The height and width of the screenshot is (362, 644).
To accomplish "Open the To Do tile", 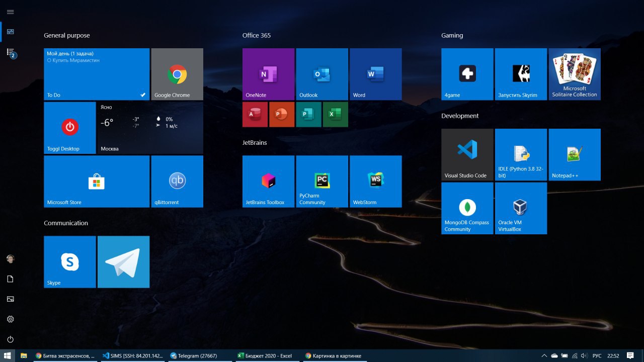I will tap(97, 74).
